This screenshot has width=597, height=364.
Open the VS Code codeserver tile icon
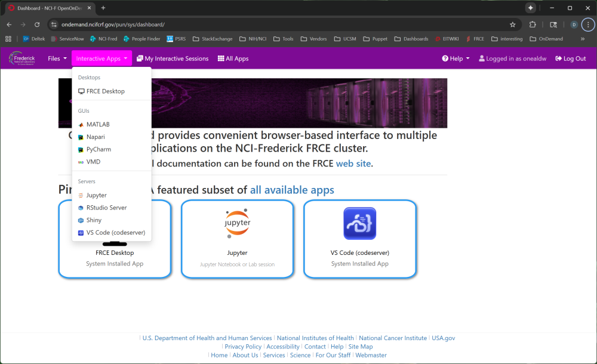pos(359,224)
